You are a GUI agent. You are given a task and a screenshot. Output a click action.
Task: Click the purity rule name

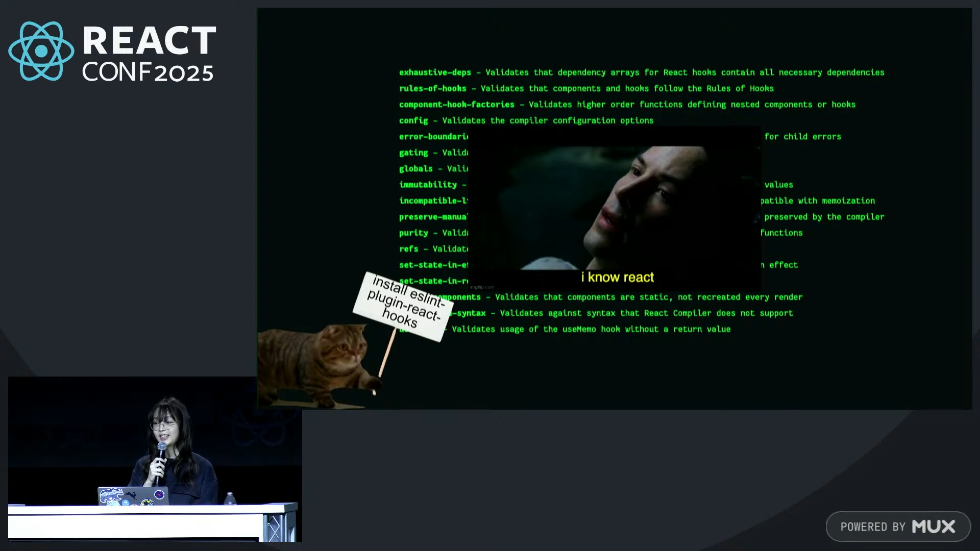point(413,233)
